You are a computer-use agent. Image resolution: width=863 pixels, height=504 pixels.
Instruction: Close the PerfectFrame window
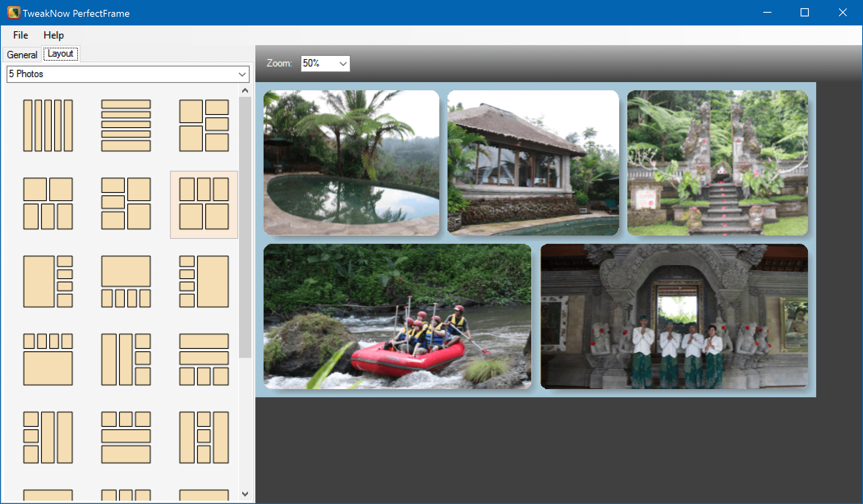point(842,13)
